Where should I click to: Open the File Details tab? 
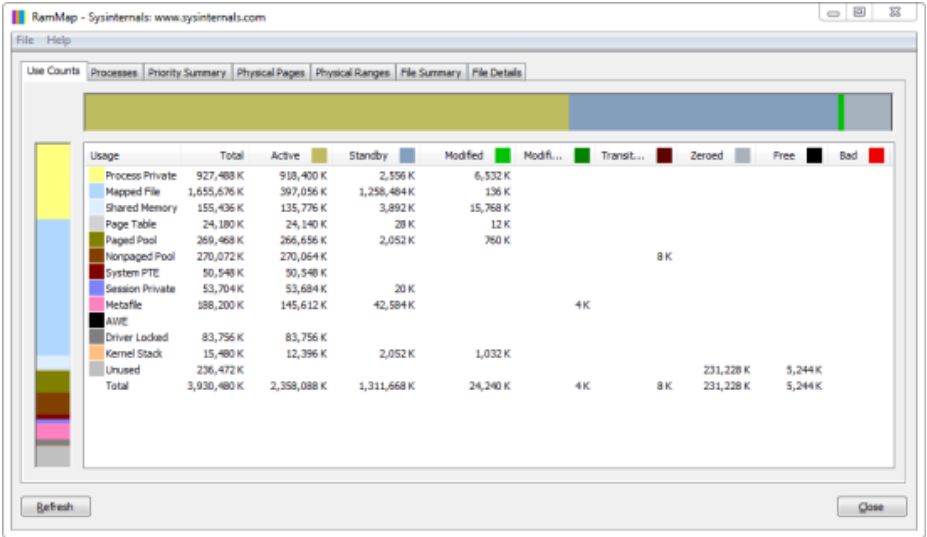(x=497, y=73)
